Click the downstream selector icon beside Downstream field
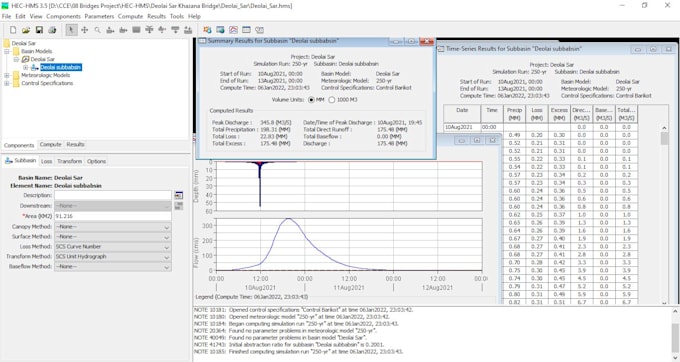 click(x=179, y=205)
